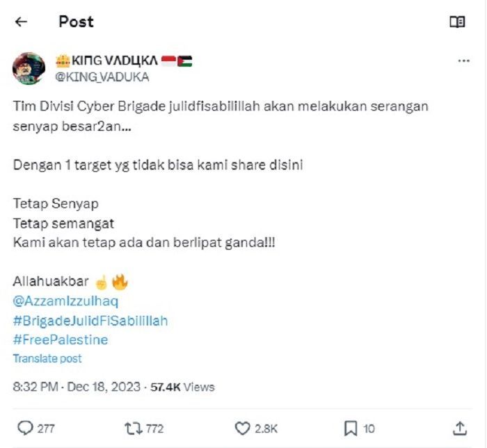Open KING VADUKA's profile avatar
The width and height of the screenshot is (487, 448).
pos(29,69)
